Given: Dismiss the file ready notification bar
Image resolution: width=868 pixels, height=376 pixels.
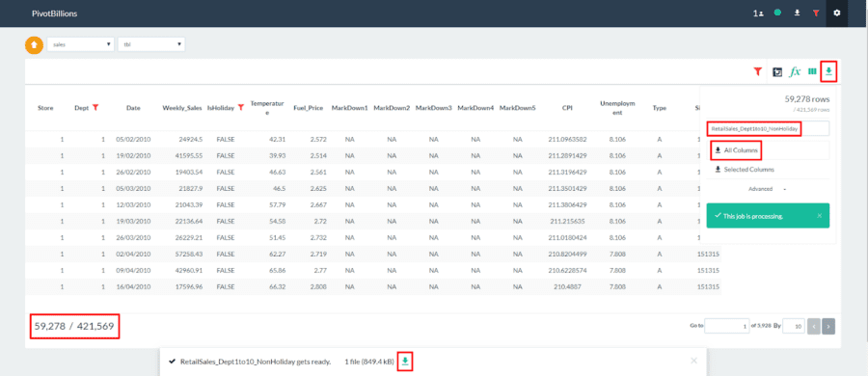Looking at the screenshot, I should click(x=693, y=361).
